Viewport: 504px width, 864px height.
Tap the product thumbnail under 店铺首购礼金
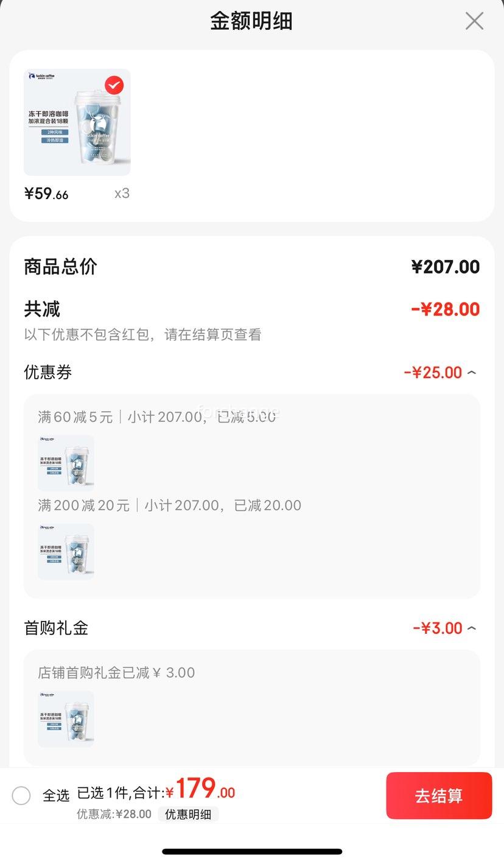66,718
